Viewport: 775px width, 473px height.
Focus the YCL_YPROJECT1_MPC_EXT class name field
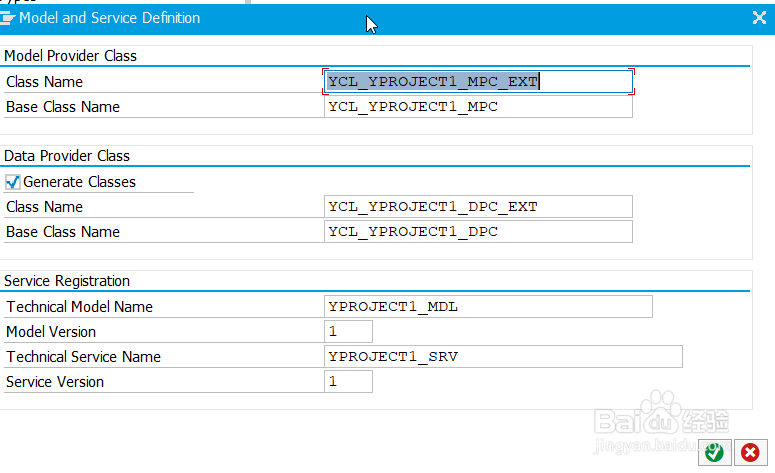pyautogui.click(x=478, y=82)
